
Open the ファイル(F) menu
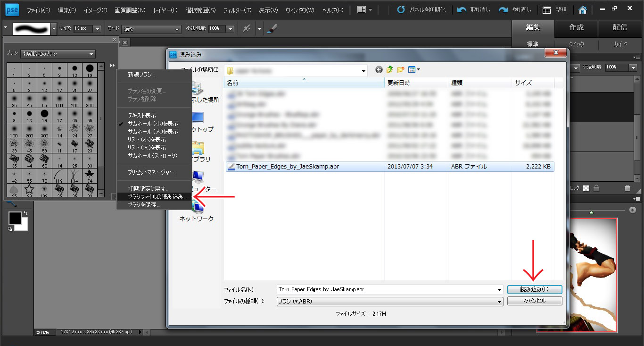coord(38,10)
